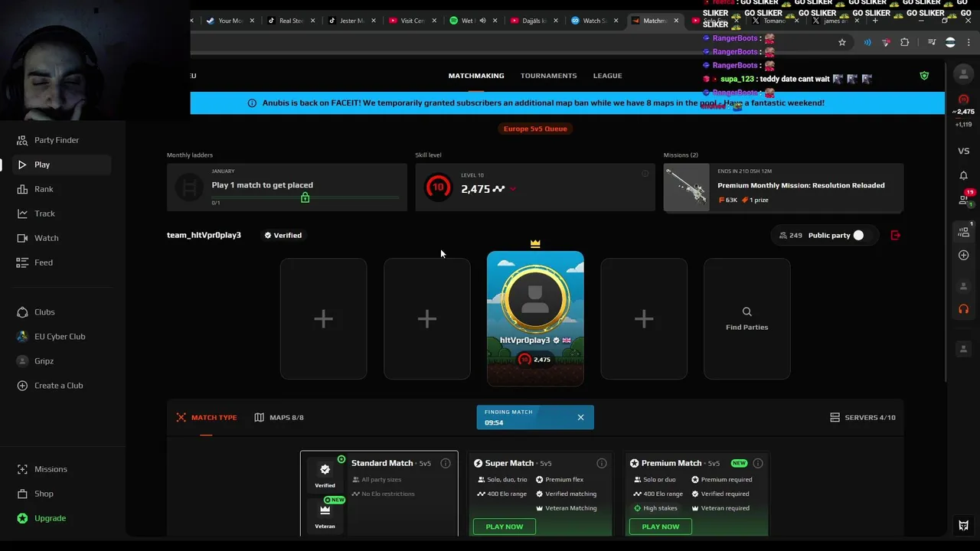Click Find Parties search card
Image resolution: width=980 pixels, height=551 pixels.
tap(747, 319)
